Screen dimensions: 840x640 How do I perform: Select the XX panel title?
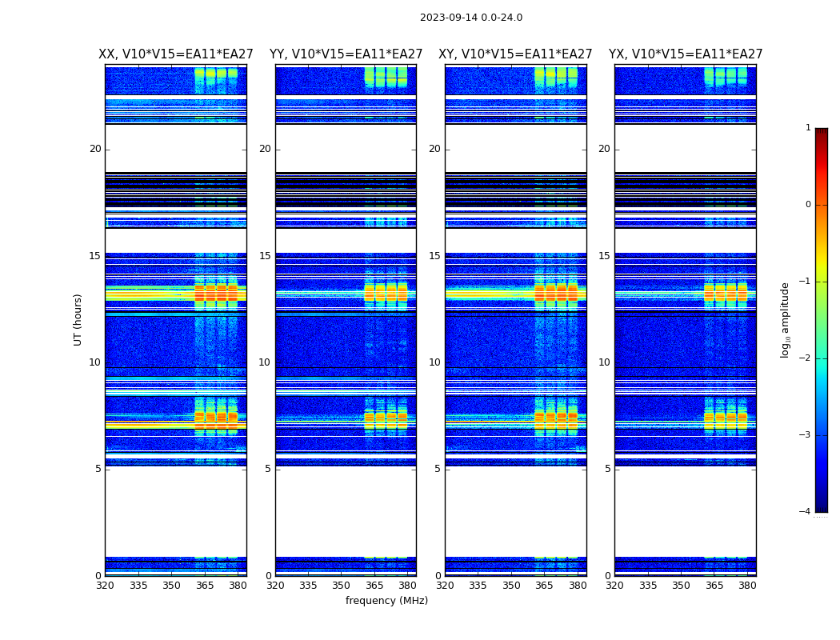coord(176,54)
